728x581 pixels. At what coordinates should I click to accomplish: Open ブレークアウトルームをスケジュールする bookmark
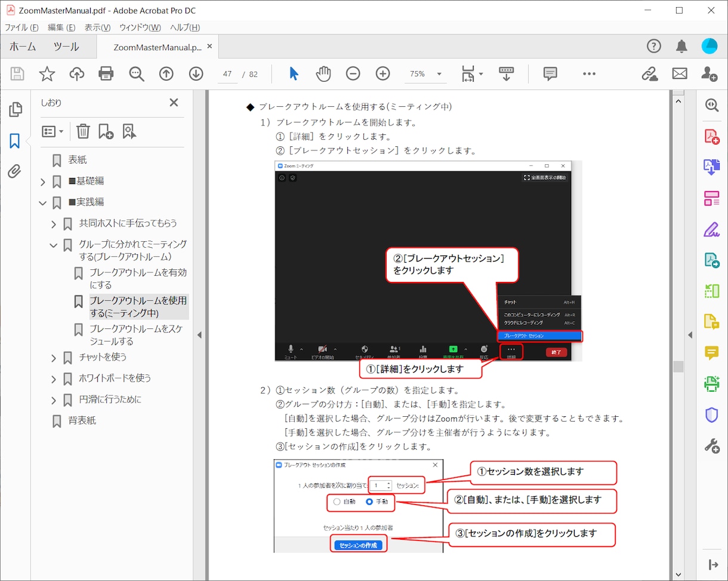(137, 335)
